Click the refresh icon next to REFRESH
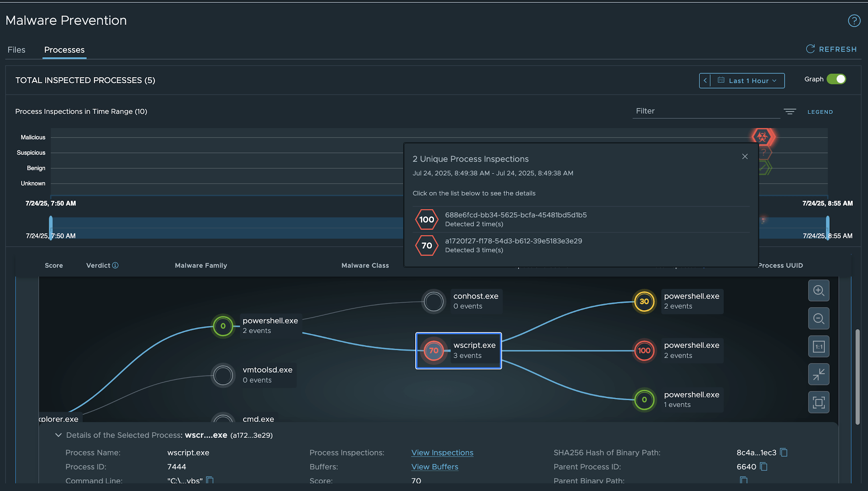This screenshot has width=868, height=491. click(x=810, y=49)
